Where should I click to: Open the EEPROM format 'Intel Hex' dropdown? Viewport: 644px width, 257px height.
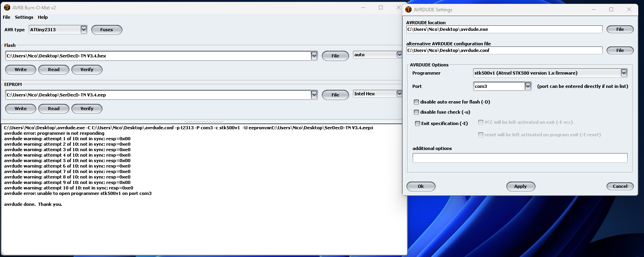(x=399, y=94)
